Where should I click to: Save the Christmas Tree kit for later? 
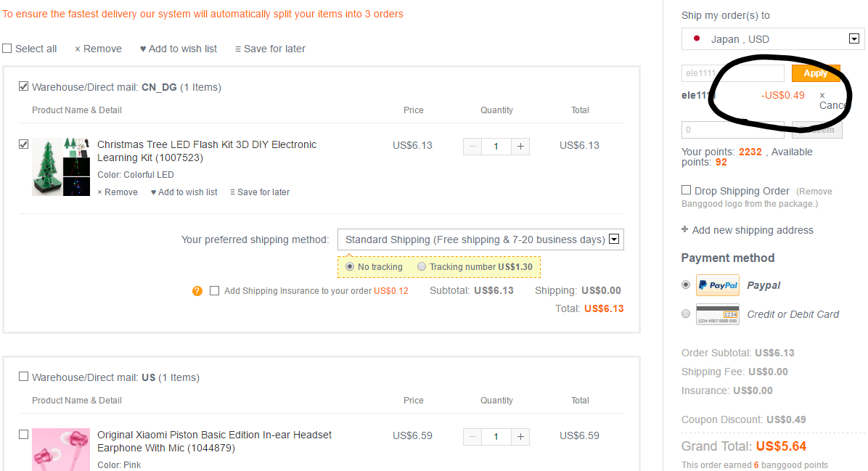tap(260, 192)
